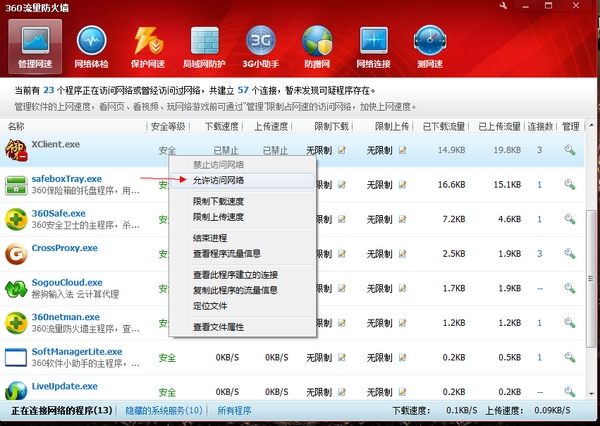Screen dimensions: 600x426
Task: Sort by 已下载流量 column header
Action: pyautogui.click(x=443, y=126)
